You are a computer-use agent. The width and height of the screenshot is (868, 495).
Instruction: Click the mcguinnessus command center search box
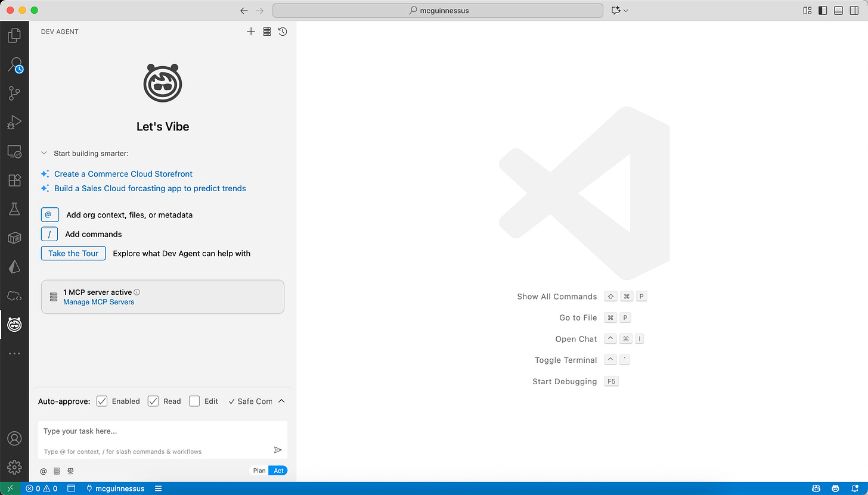[x=438, y=10]
